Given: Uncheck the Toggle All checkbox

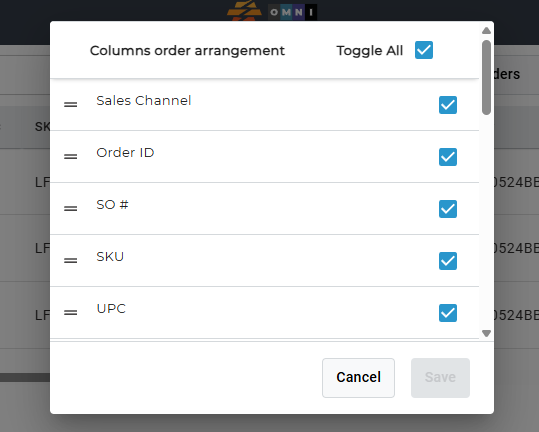Looking at the screenshot, I should (x=424, y=50).
